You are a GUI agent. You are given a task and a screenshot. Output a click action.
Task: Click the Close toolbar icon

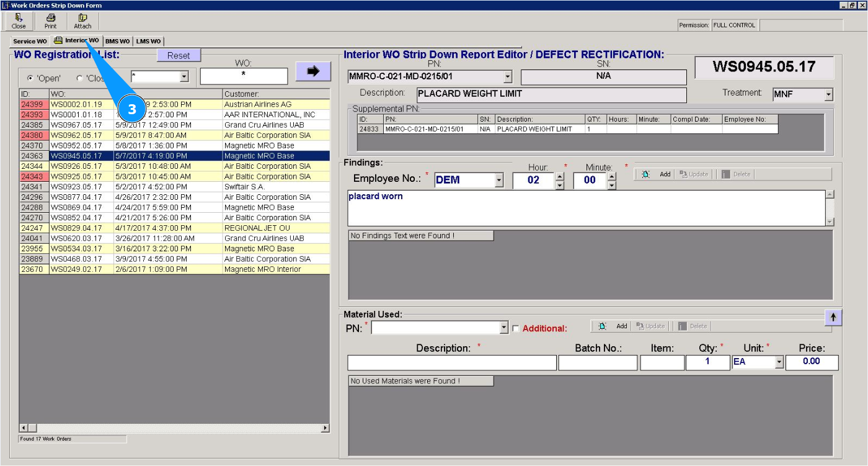(x=19, y=21)
